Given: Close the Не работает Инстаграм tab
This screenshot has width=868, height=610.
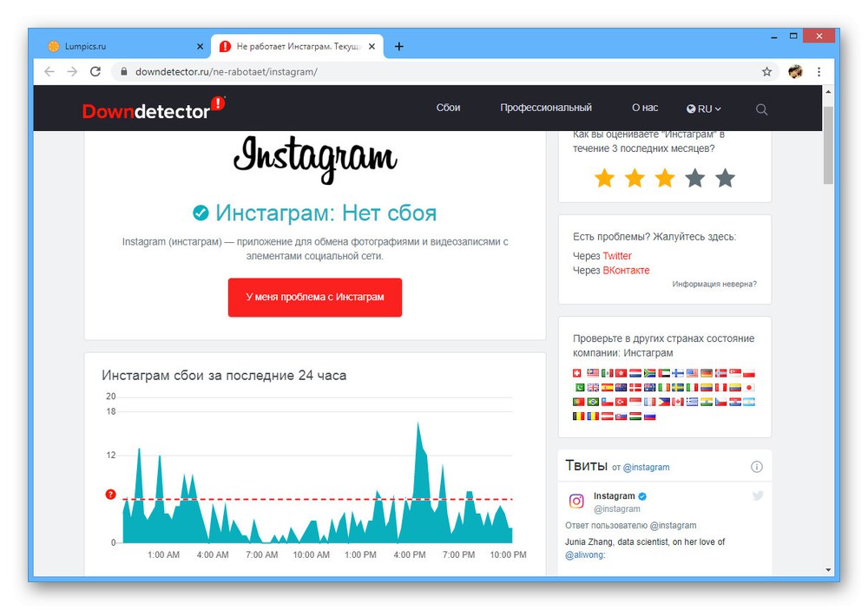Looking at the screenshot, I should point(372,47).
